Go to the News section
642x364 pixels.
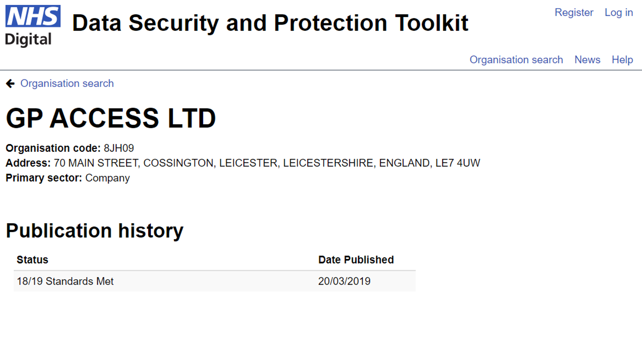click(587, 60)
